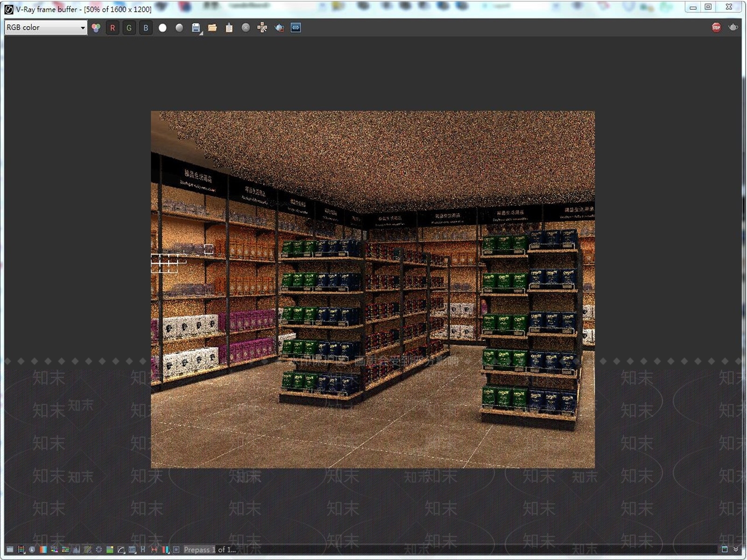This screenshot has width=747, height=560.
Task: Toggle levels histogram correction icon
Action: coord(77,549)
